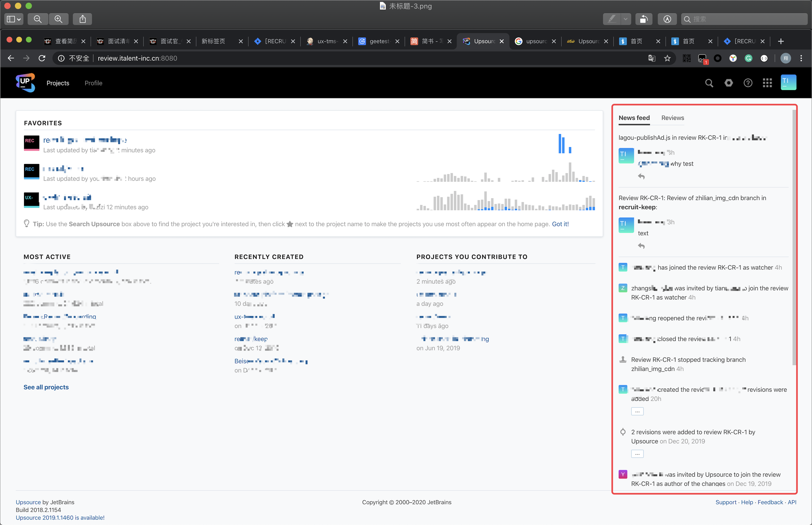Image resolution: width=812 pixels, height=525 pixels.
Task: Open the Preview sidebar view dropdown
Action: [14, 19]
